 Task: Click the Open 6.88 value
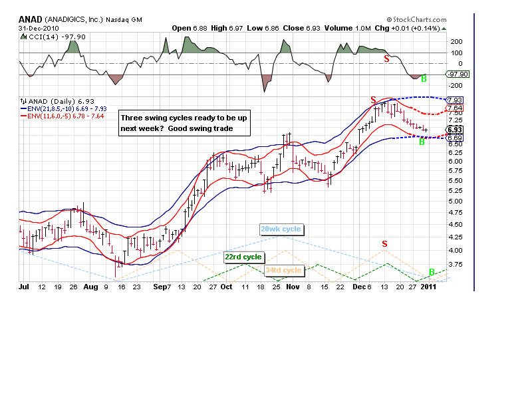tap(190, 28)
